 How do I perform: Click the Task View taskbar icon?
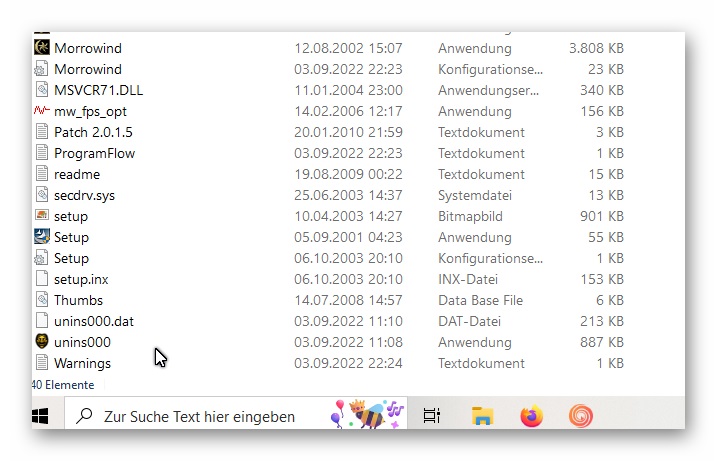click(432, 416)
